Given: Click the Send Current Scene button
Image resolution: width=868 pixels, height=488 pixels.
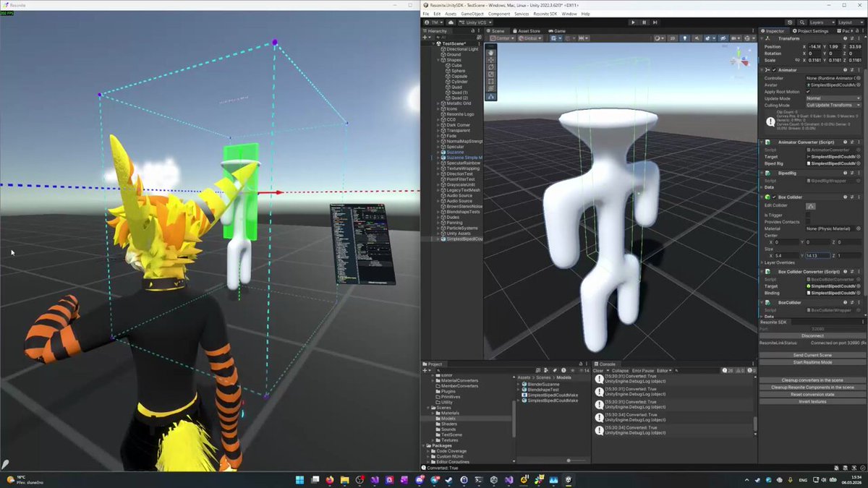Looking at the screenshot, I should tap(812, 355).
